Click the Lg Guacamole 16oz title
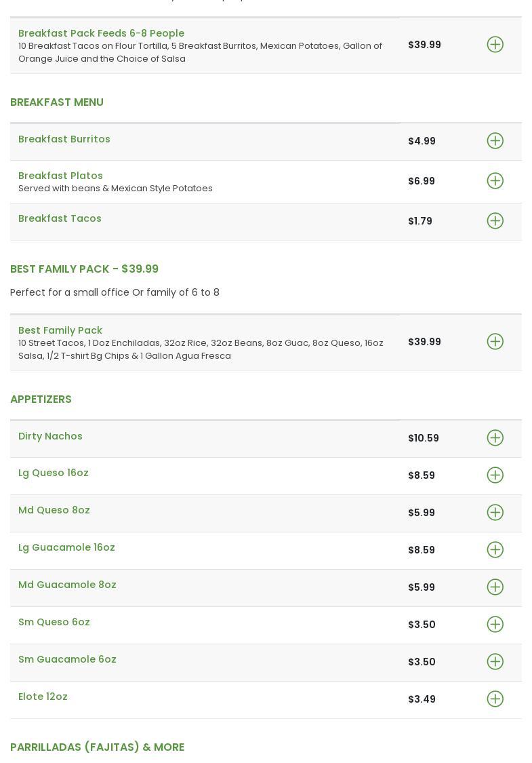532x763 pixels. [x=66, y=547]
